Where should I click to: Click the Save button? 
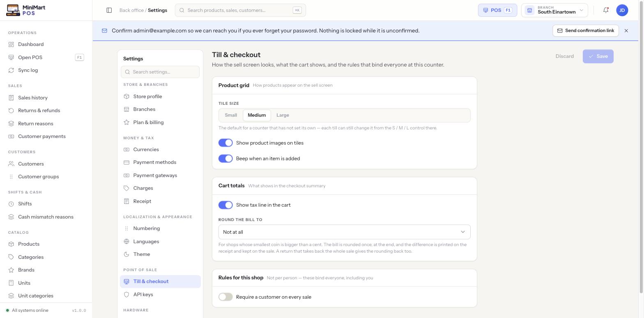pyautogui.click(x=598, y=56)
